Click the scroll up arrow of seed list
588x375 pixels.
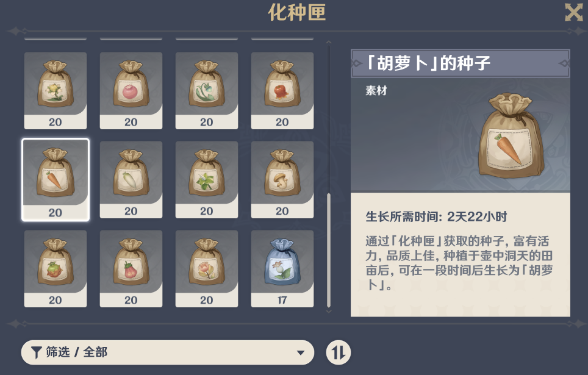pyautogui.click(x=329, y=42)
